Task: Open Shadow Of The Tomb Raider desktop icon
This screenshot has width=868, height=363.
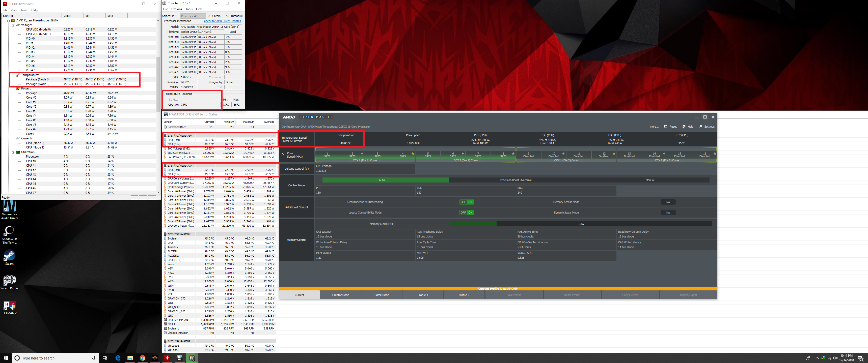Action: coord(9,235)
